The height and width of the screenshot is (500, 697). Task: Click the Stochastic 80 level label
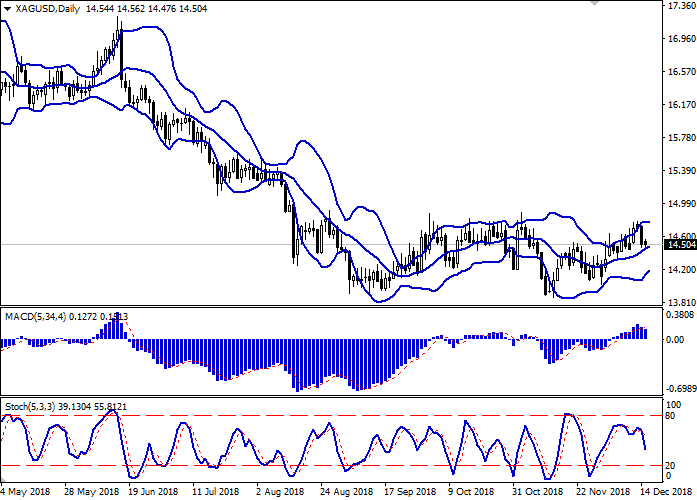pyautogui.click(x=672, y=415)
